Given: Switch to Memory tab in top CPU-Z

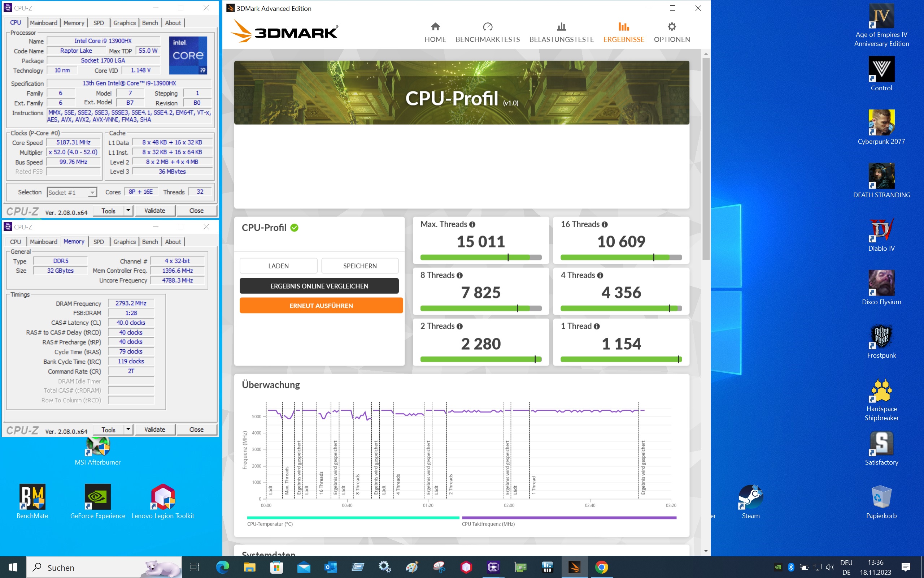Looking at the screenshot, I should pyautogui.click(x=74, y=23).
